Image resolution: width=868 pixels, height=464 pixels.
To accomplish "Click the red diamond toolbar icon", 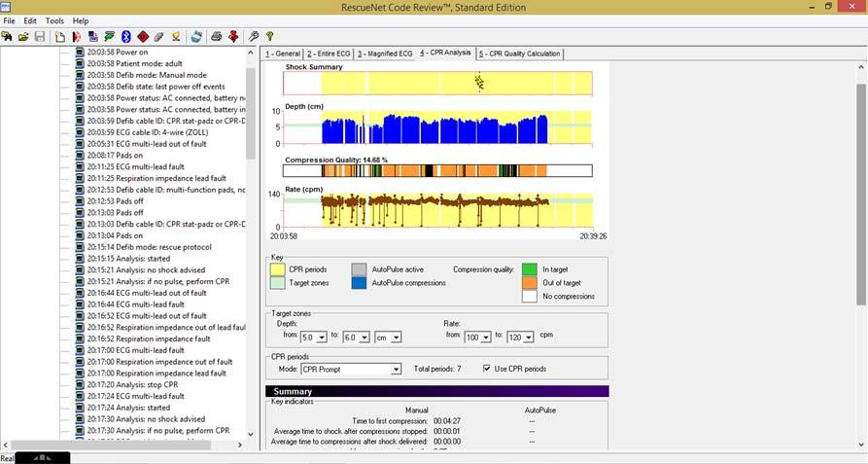I will (x=143, y=37).
